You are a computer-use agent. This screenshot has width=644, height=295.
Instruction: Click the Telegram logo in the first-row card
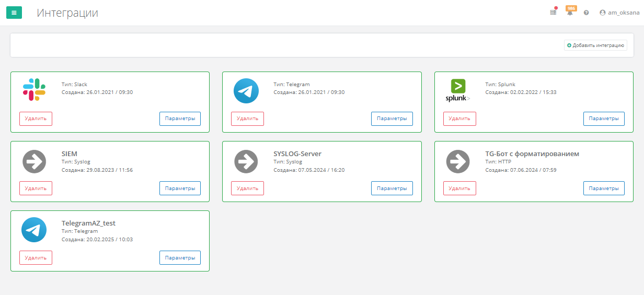click(x=246, y=91)
